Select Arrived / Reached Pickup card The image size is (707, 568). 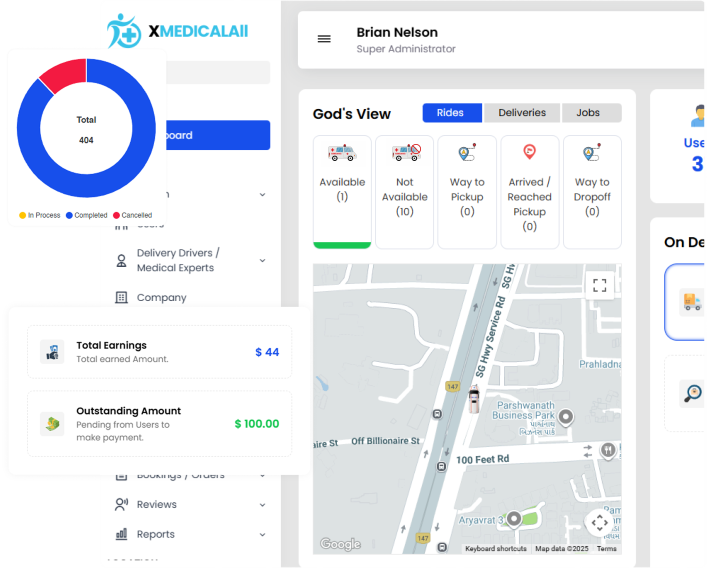tap(529, 192)
